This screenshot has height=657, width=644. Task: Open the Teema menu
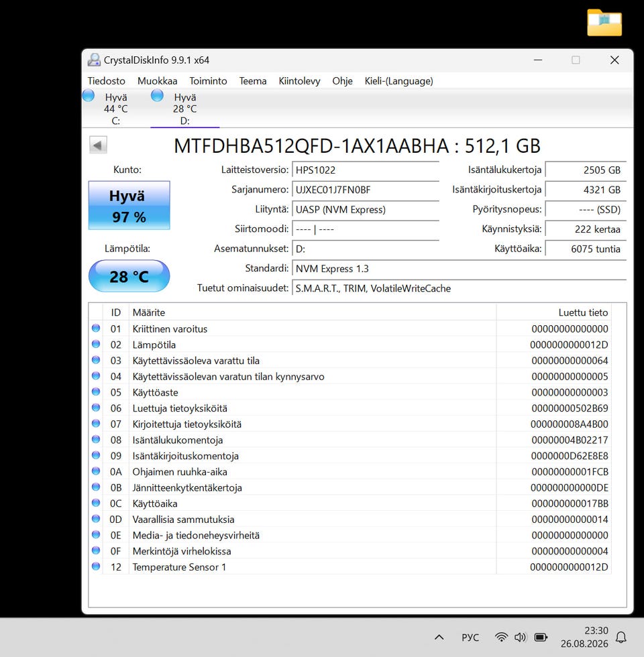coord(253,81)
